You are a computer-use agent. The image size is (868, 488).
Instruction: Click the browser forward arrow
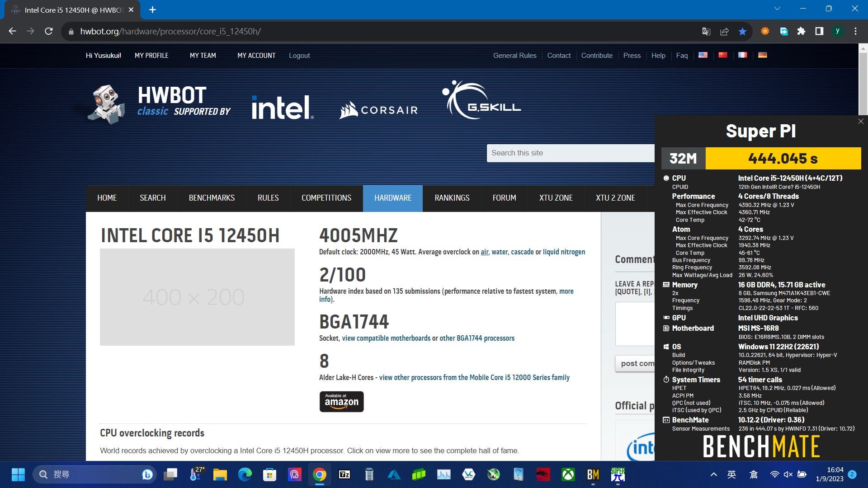pyautogui.click(x=30, y=31)
